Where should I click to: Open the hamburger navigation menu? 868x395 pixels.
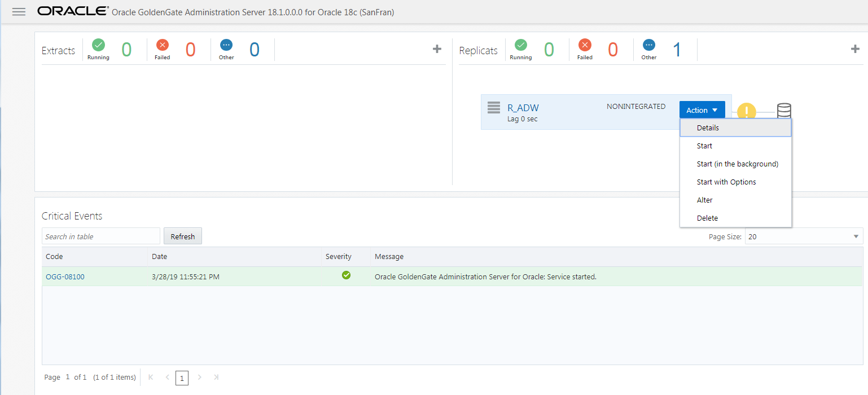[19, 12]
